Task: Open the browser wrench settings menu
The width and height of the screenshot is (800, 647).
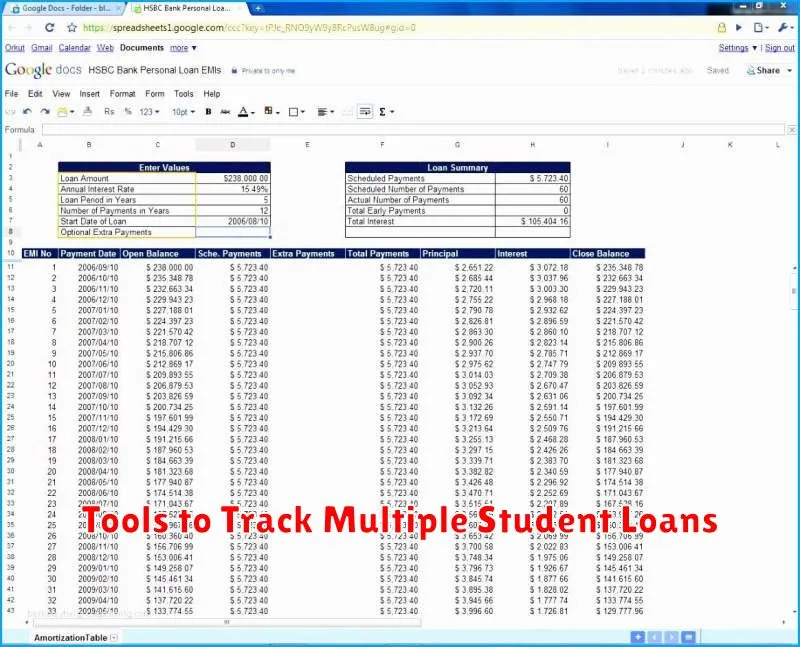Action: (785, 28)
